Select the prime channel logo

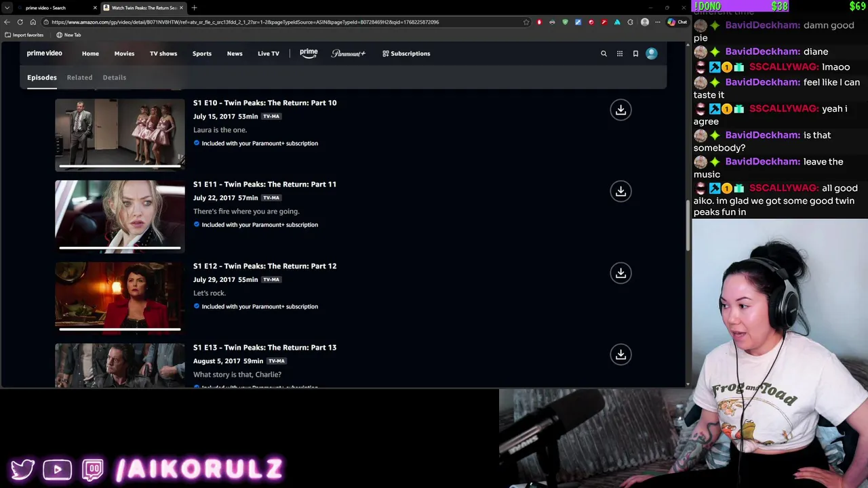click(x=309, y=53)
